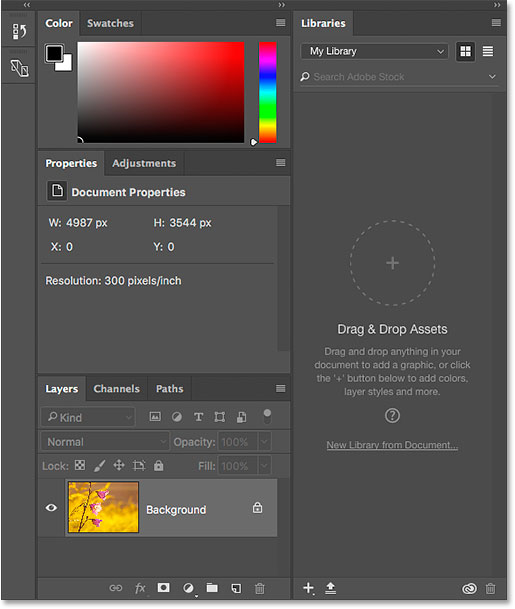Click the background color swatch

66,64
